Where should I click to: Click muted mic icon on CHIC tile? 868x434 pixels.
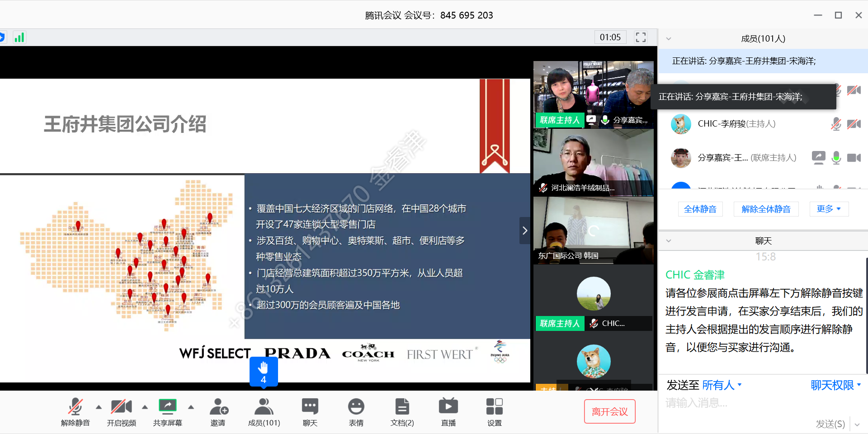[594, 323]
